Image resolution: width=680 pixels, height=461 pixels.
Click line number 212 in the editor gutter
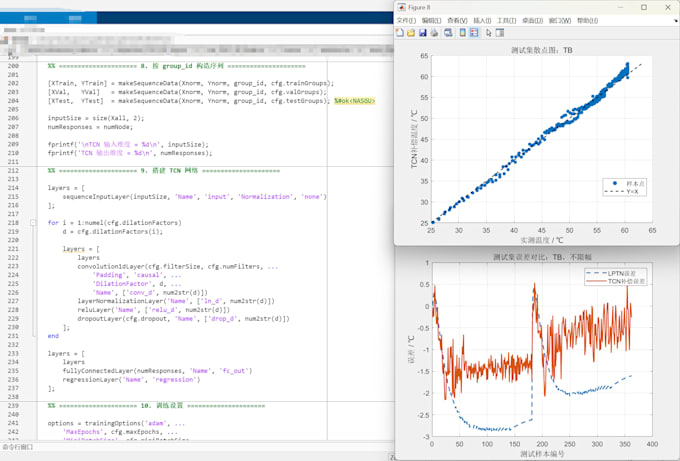(x=13, y=170)
